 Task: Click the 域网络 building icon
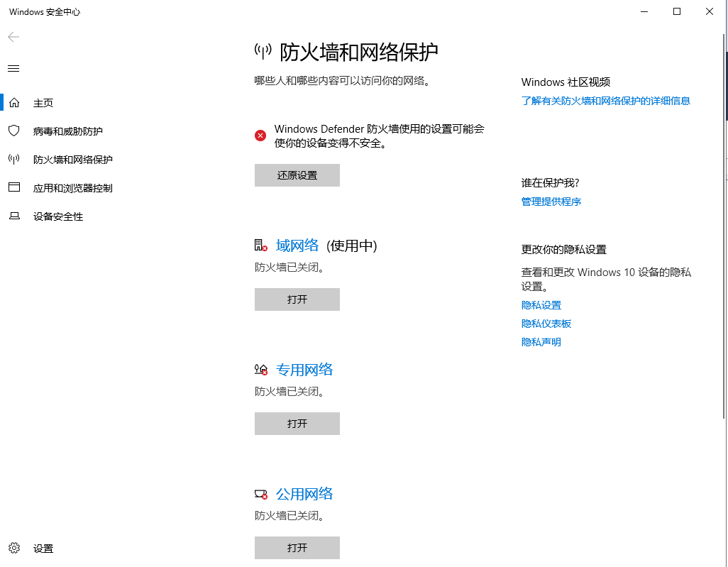click(x=261, y=246)
